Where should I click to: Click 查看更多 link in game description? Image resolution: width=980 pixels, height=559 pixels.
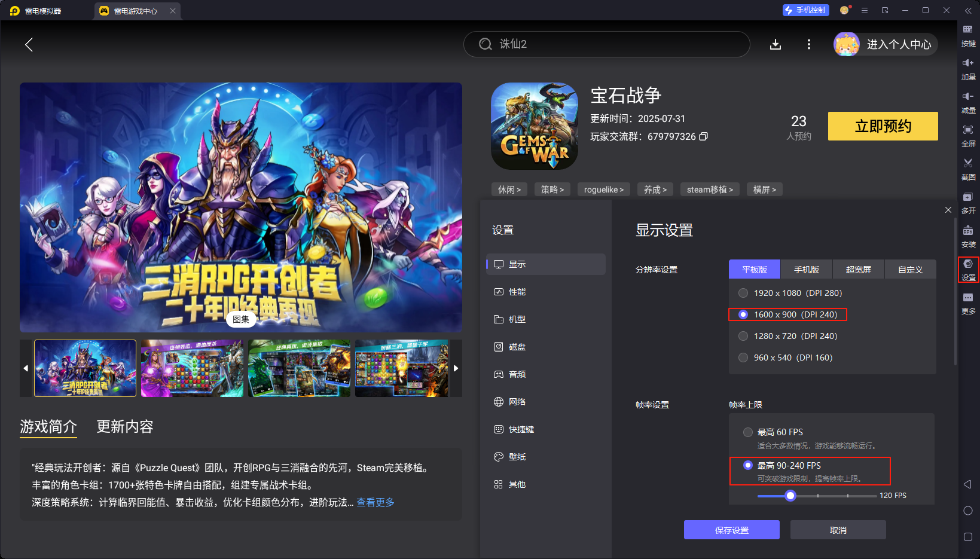click(x=375, y=502)
